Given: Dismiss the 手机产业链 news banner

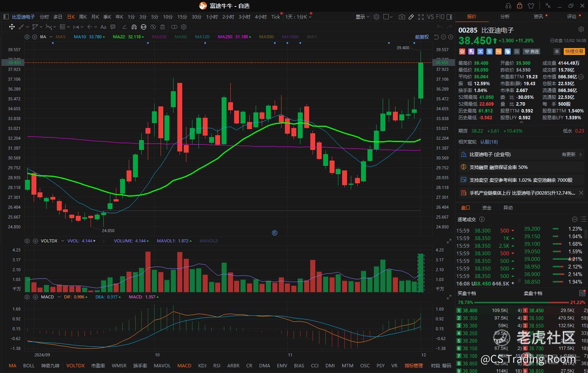Looking at the screenshot, I should click(x=581, y=193).
